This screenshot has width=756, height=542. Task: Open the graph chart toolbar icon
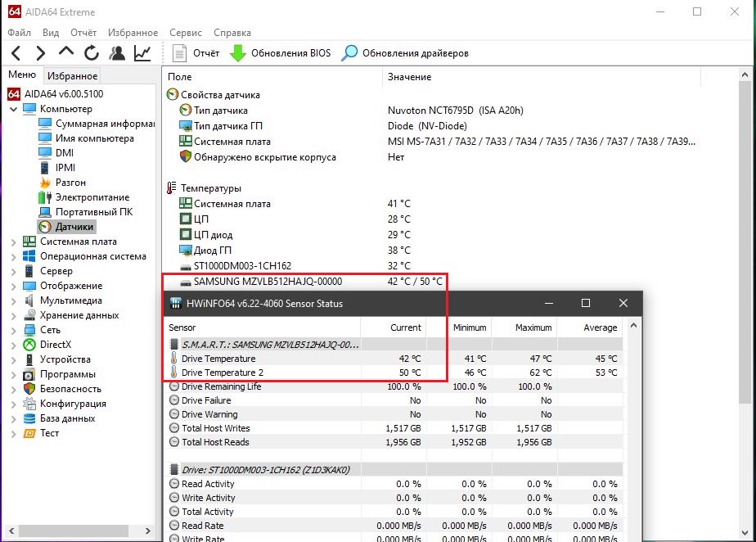coord(142,53)
